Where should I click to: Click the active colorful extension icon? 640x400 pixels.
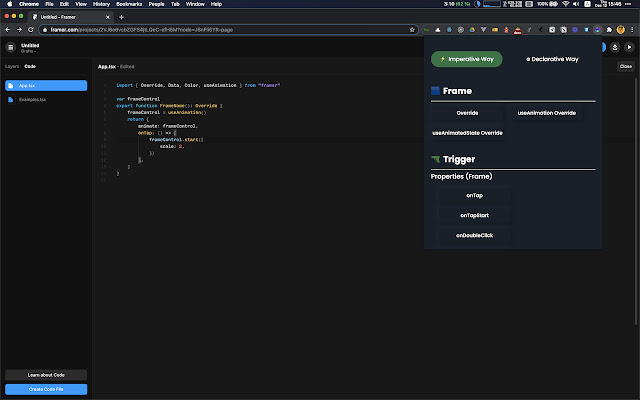(598, 29)
